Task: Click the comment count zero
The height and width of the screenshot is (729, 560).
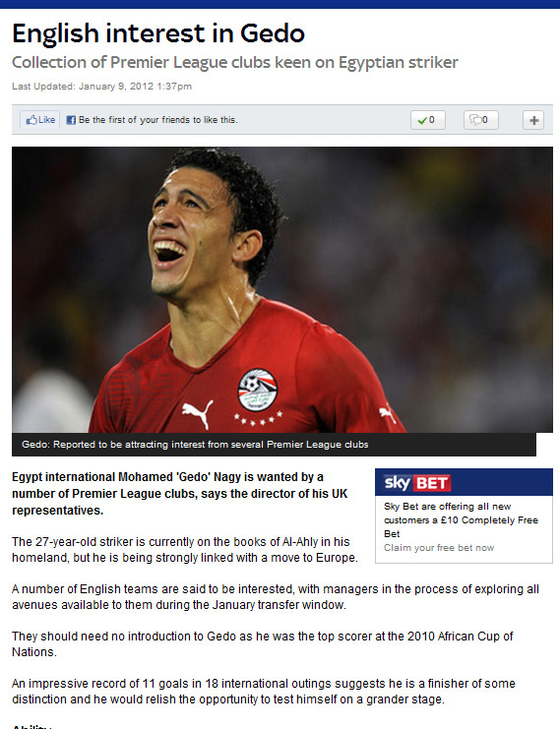Action: pos(484,120)
